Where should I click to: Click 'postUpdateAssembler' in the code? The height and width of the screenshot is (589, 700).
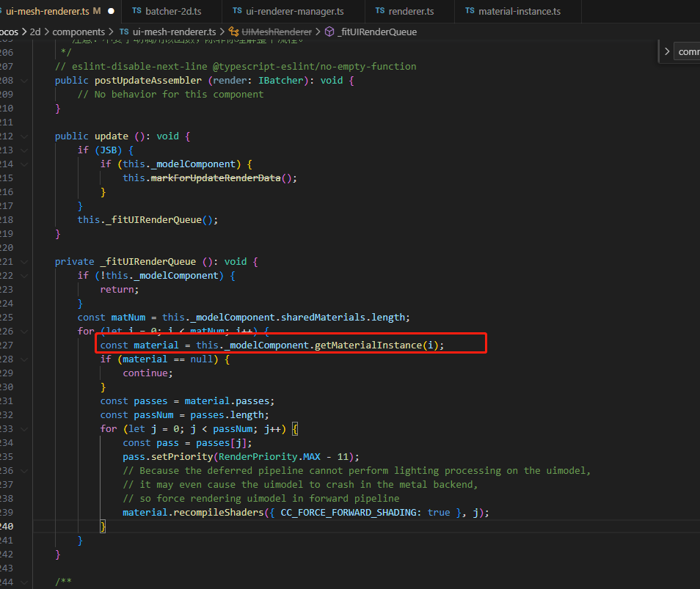pyautogui.click(x=147, y=81)
